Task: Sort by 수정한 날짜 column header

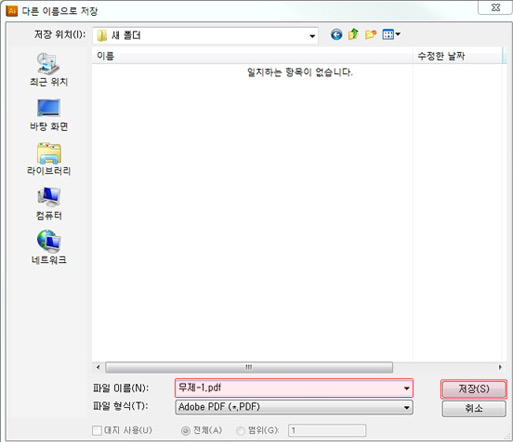Action: [x=457, y=56]
